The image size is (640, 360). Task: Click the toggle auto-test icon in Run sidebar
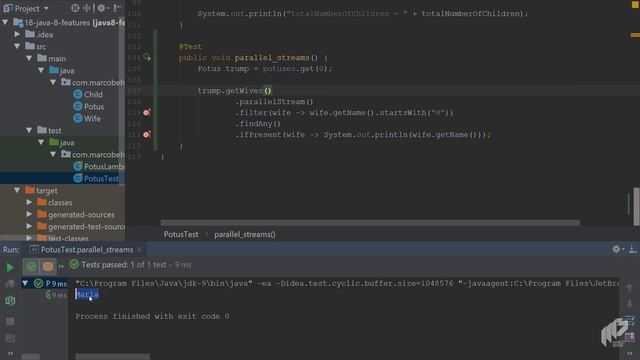[x=10, y=301]
